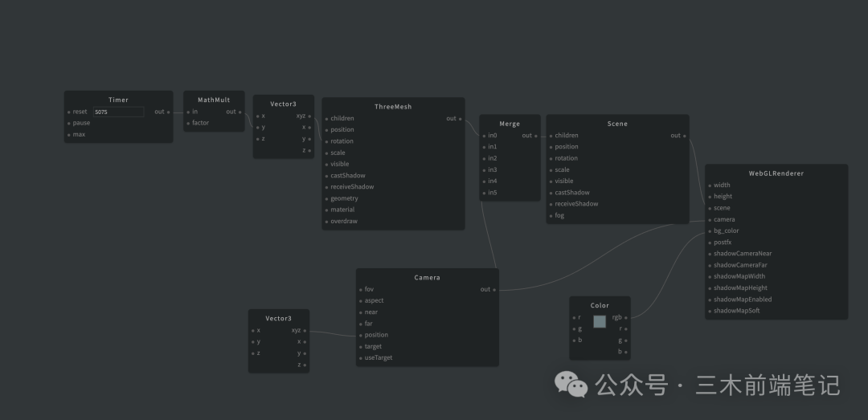The height and width of the screenshot is (420, 868).
Task: Select the MathMult node title
Action: point(214,100)
